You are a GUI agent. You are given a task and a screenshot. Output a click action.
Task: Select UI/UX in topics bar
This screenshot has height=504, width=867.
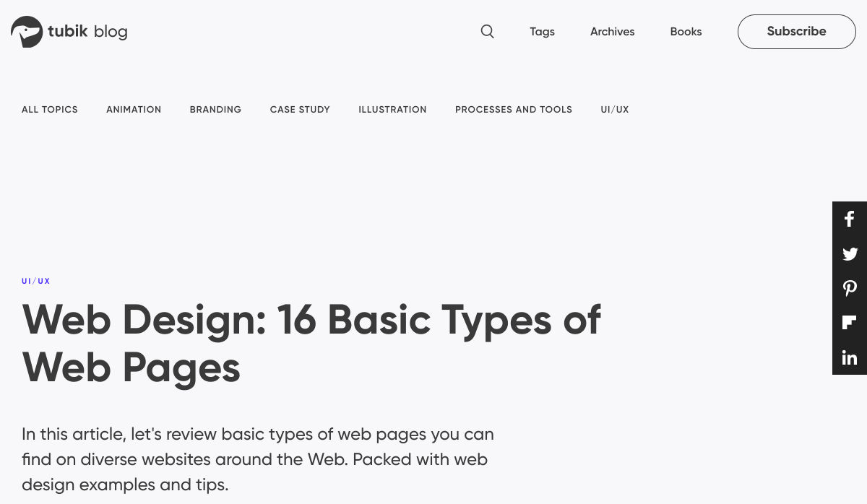[x=615, y=110]
